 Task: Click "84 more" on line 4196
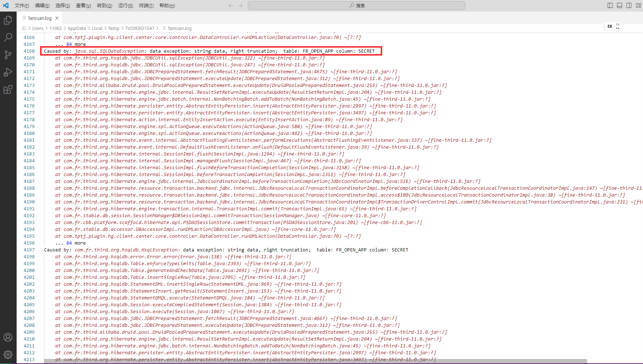point(76,243)
